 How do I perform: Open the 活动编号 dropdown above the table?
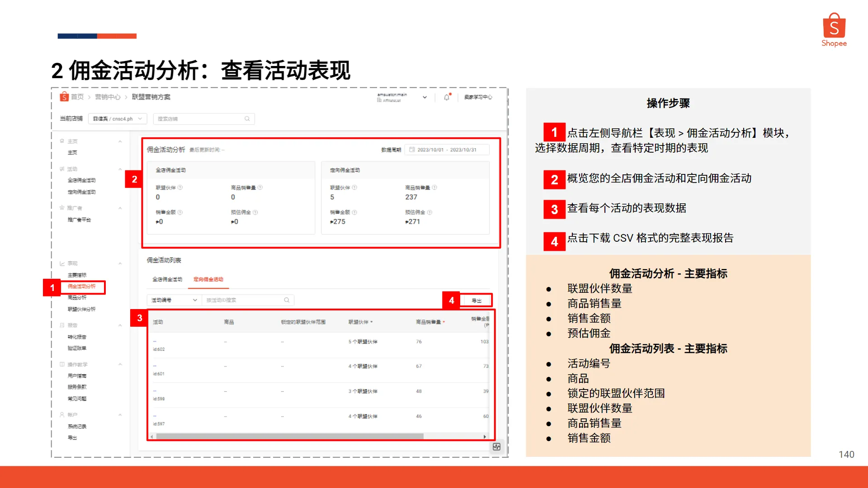(173, 300)
